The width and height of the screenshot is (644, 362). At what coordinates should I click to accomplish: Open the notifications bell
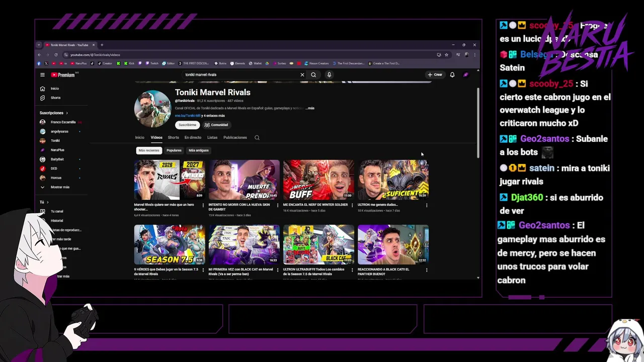coord(452,74)
